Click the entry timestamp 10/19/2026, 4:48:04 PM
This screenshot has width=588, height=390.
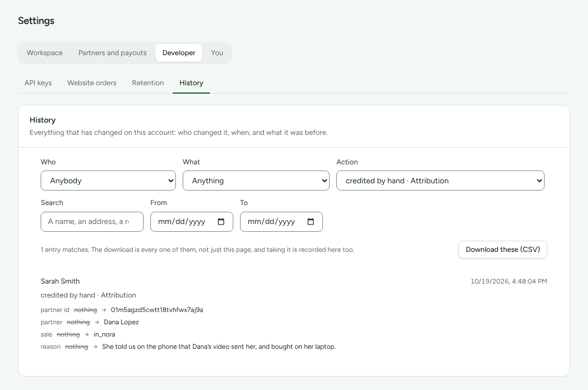(x=508, y=281)
